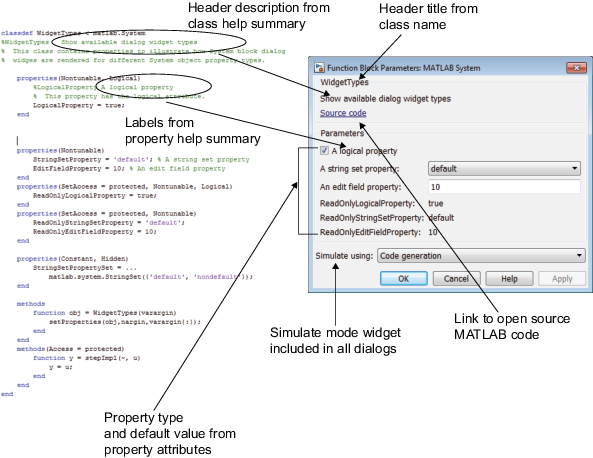
Task: Click the Cancel button
Action: point(456,279)
